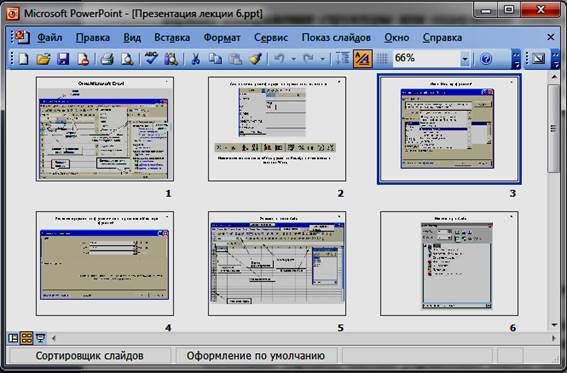Select slide 6 thumbnail
Image resolution: width=567 pixels, height=373 pixels.
point(449,263)
